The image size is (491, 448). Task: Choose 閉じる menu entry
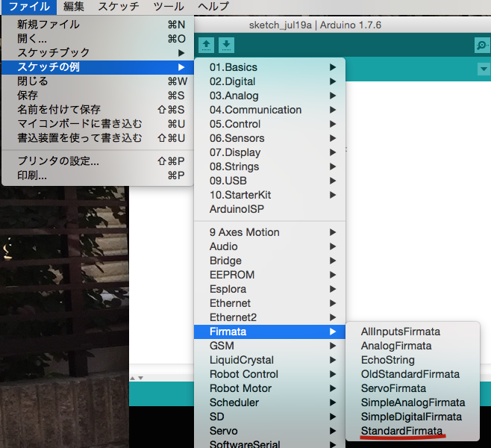pyautogui.click(x=98, y=81)
